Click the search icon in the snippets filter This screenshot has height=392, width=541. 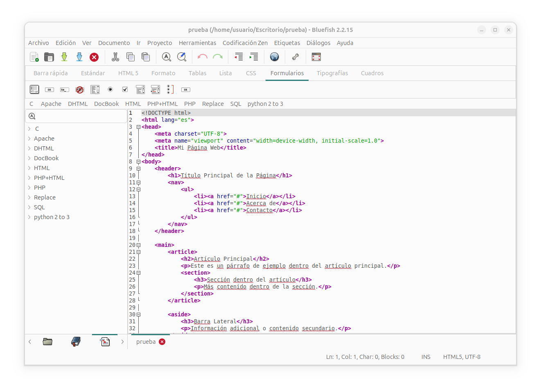pyautogui.click(x=32, y=116)
